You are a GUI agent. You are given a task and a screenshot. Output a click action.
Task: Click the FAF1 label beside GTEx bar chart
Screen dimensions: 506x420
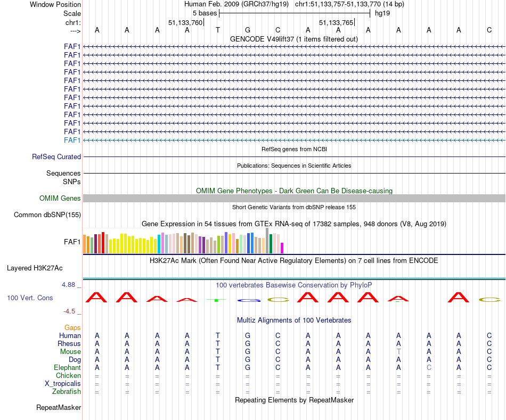72,242
